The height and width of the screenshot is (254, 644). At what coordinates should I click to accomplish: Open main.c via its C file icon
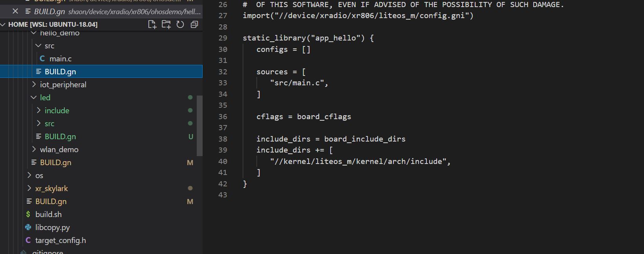pos(42,59)
